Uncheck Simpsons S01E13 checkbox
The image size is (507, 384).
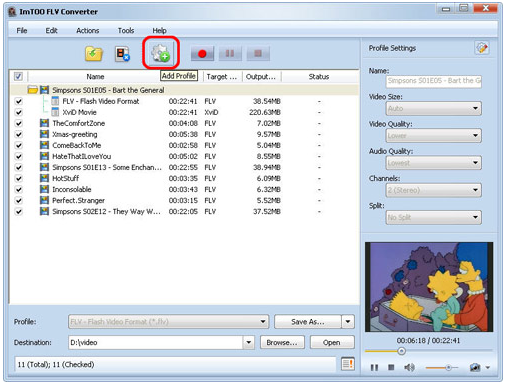click(19, 167)
